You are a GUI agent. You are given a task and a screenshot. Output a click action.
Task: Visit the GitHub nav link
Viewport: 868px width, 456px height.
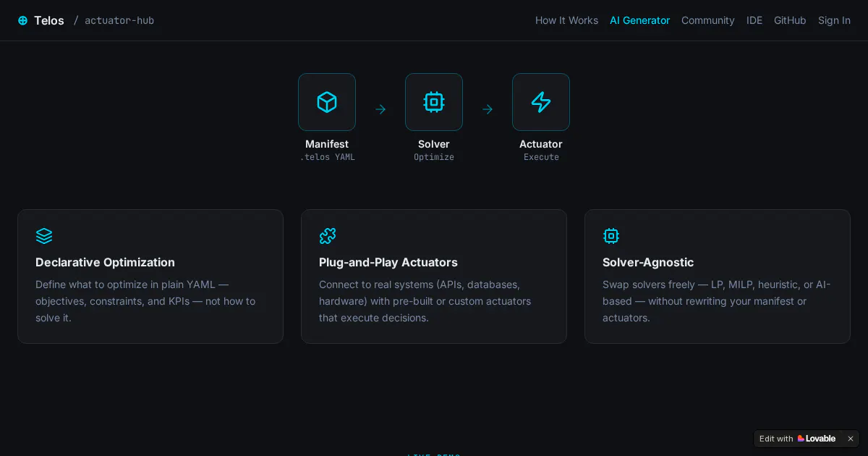pyautogui.click(x=790, y=20)
